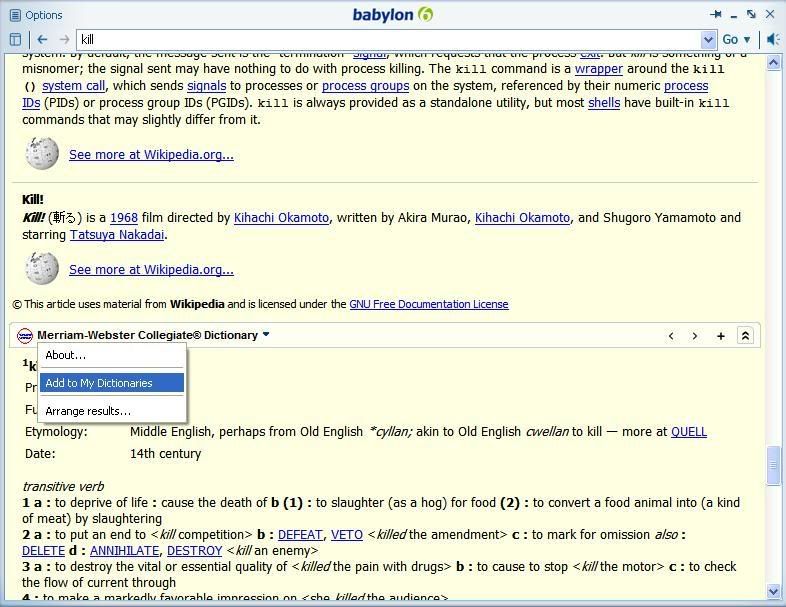
Task: Open the DESTROY link
Action: click(194, 551)
